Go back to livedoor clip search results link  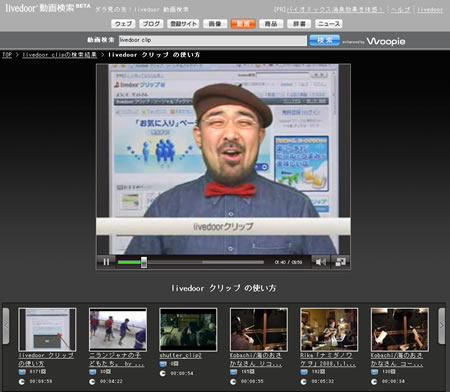pos(60,55)
